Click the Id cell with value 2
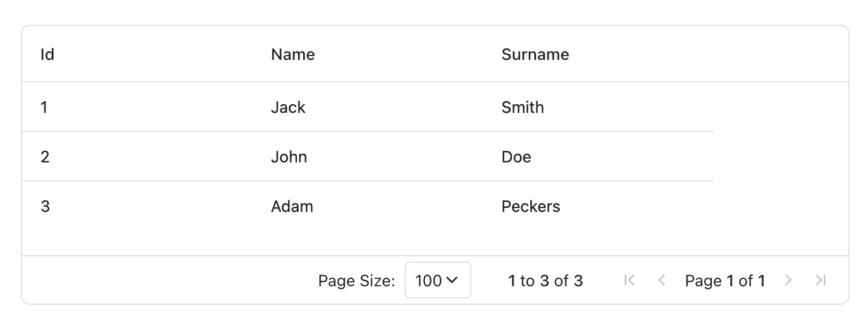The image size is (868, 326). tap(137, 157)
